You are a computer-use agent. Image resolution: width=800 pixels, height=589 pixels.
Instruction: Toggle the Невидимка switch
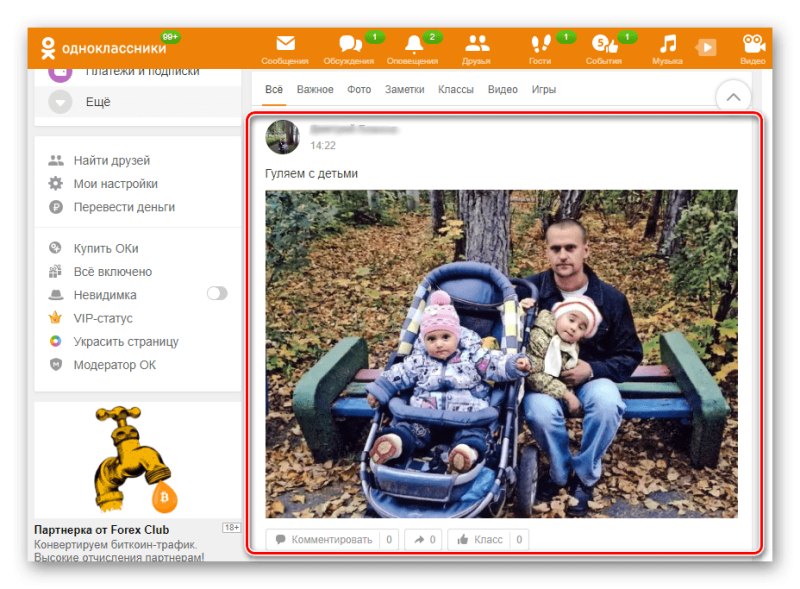tap(217, 293)
